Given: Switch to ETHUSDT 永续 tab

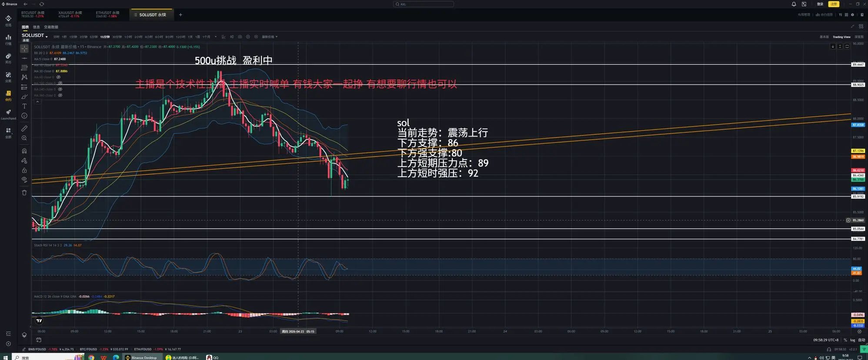Looking at the screenshot, I should [107, 14].
